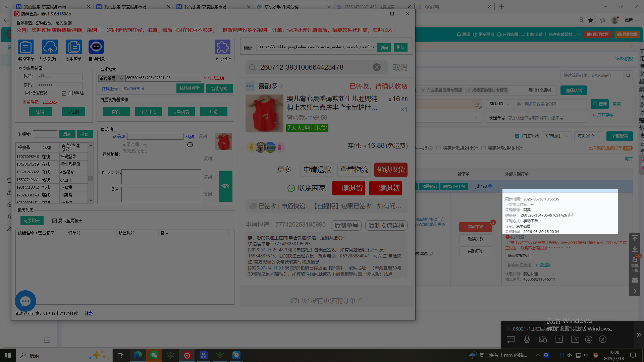Viewport: 644px width, 362px height.
Task: Click 联系商家 to contact the seller
Action: tap(307, 188)
